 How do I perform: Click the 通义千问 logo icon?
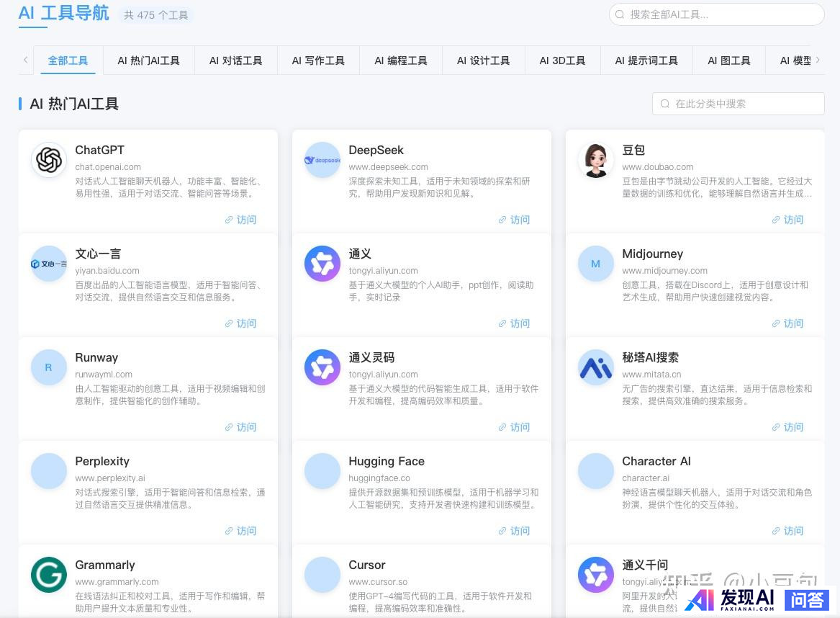596,575
